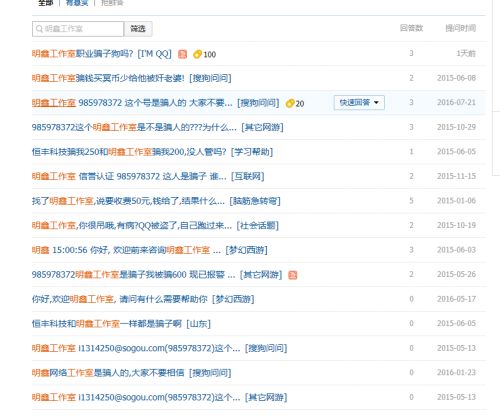Click the 1天前 timestamp

(466, 53)
